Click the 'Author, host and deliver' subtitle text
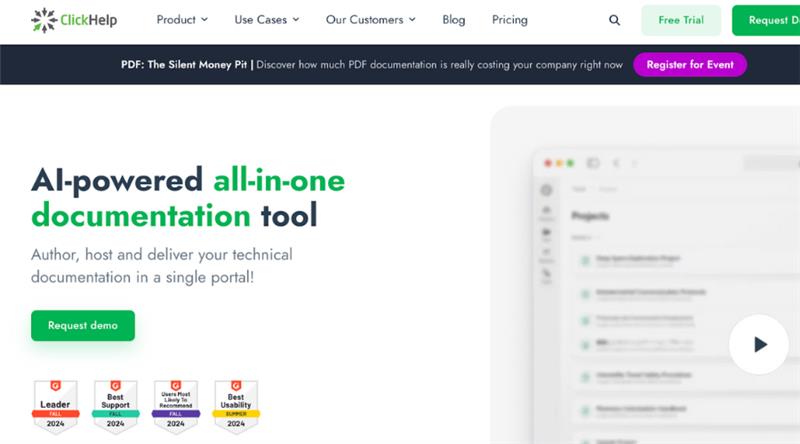This screenshot has width=800, height=444. coord(162,266)
